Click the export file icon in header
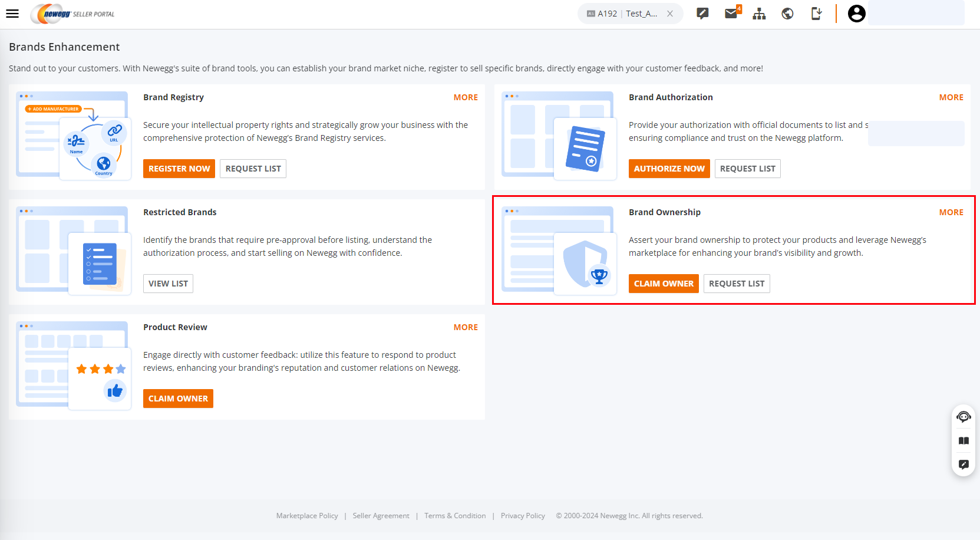 816,14
